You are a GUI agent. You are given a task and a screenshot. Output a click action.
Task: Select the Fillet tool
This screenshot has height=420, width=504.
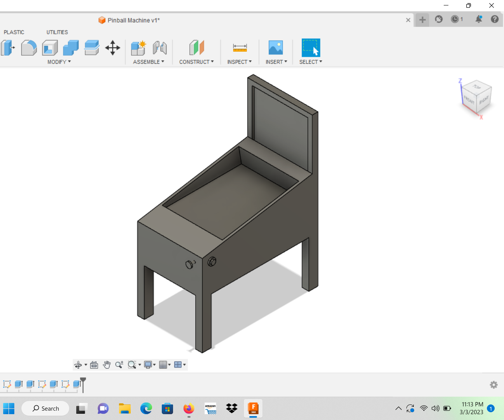tap(29, 48)
